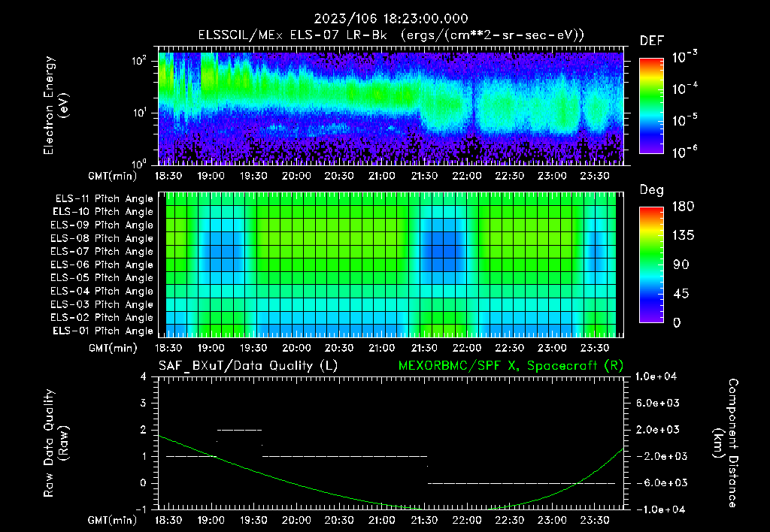
Task: Select the ELS-09 Pitch Angle row label
Action: (x=102, y=225)
